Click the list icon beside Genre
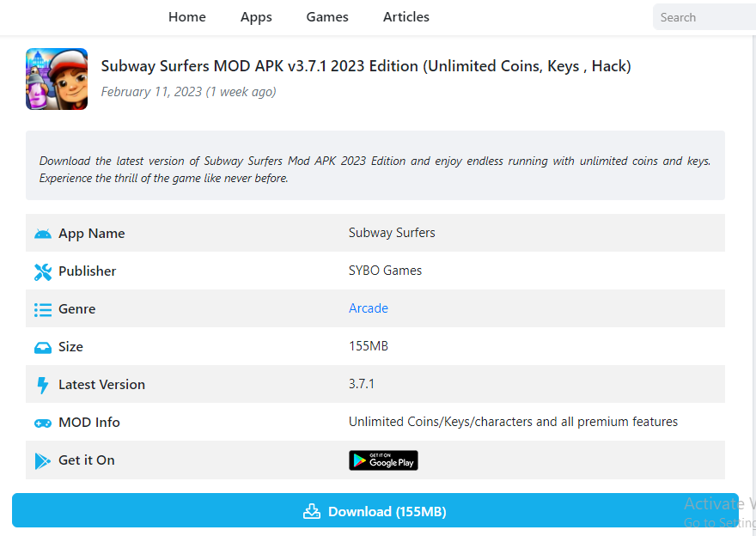Screen dimensions: 756x536 click(43, 309)
